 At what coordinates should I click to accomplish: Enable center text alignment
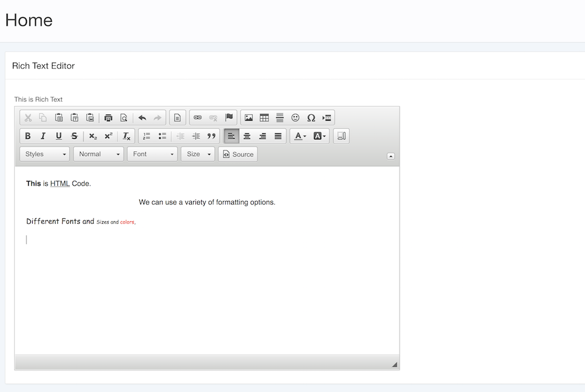point(246,136)
